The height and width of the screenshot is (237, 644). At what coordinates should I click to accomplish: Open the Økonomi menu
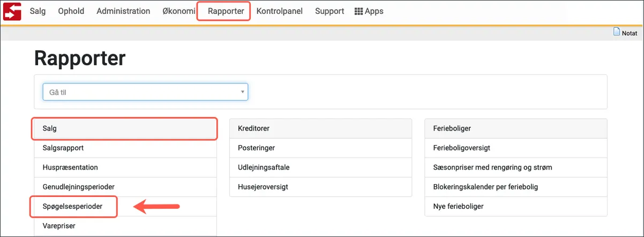pos(178,11)
